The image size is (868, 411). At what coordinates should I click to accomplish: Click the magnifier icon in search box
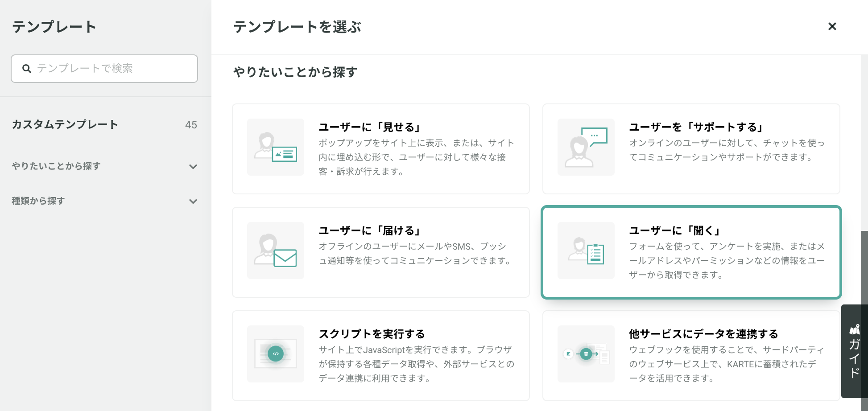click(27, 69)
